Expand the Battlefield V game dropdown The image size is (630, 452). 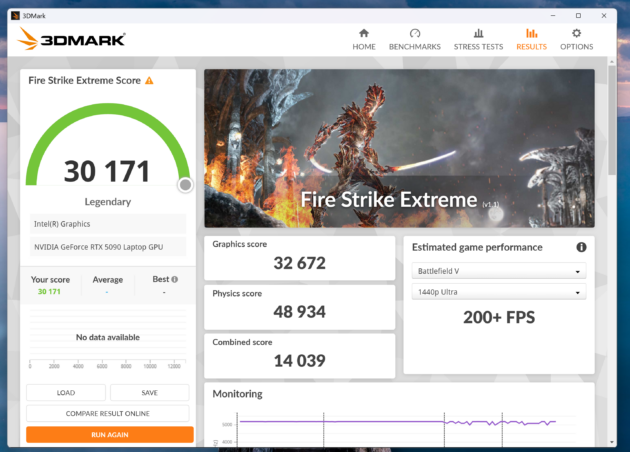click(x=499, y=271)
